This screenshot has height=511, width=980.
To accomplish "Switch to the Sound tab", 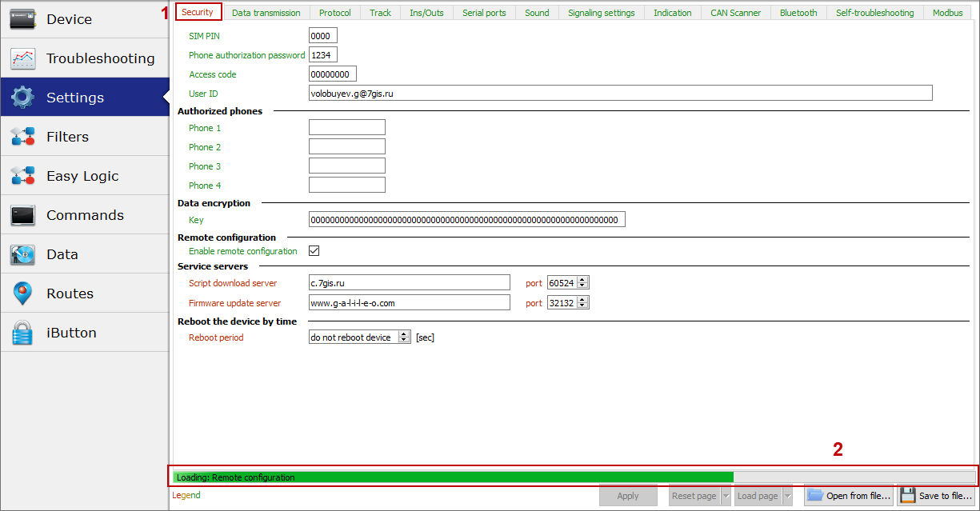I will click(x=538, y=13).
